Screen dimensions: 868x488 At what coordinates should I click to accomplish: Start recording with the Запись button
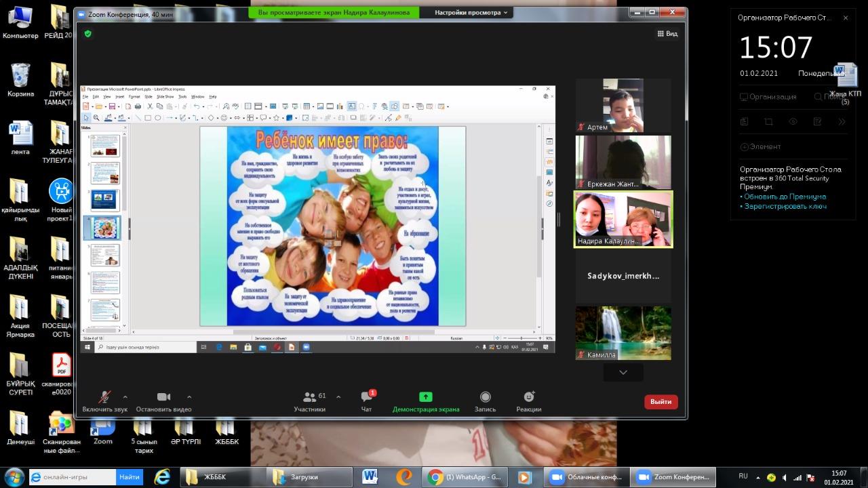click(485, 401)
